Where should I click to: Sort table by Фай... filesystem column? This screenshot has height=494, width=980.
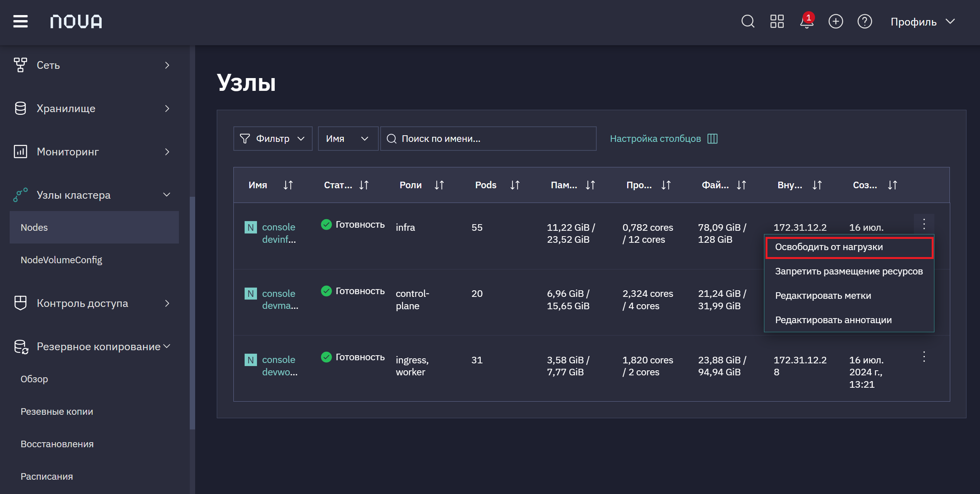[x=742, y=185]
